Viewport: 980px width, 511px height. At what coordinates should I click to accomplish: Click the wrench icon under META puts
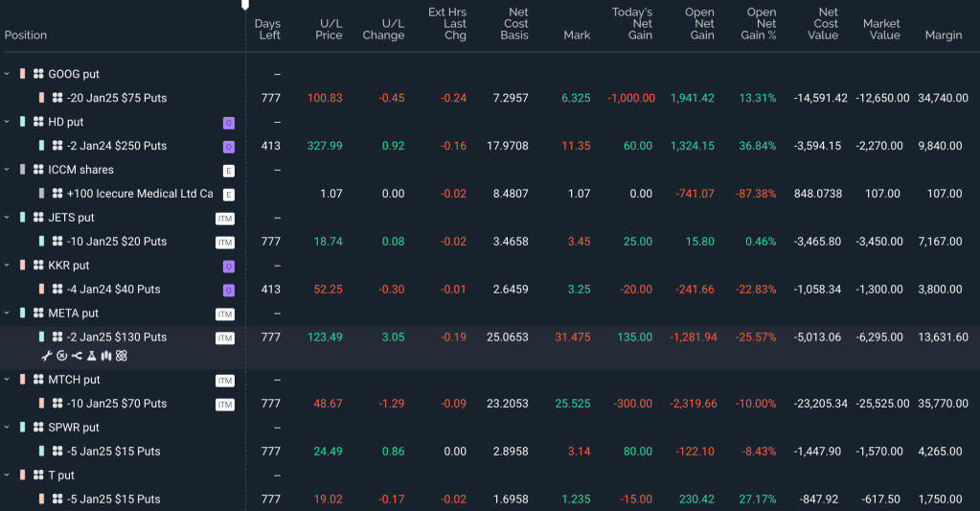tap(46, 356)
